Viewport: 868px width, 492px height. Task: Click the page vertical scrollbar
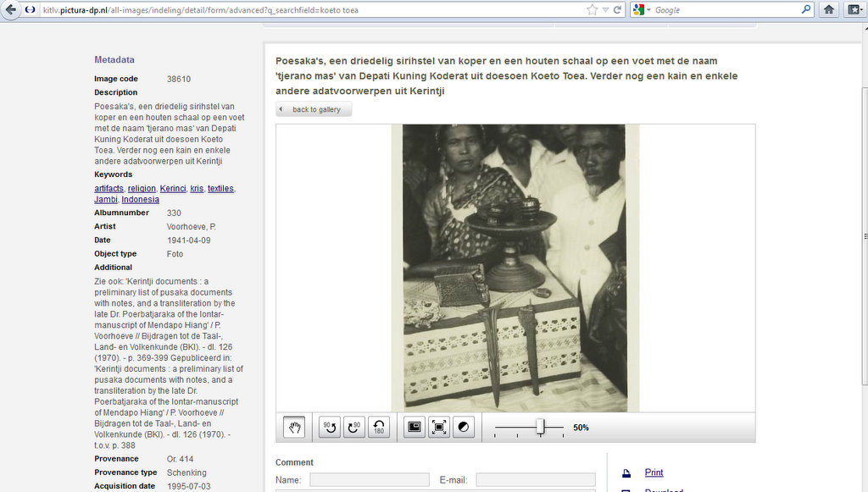865,236
